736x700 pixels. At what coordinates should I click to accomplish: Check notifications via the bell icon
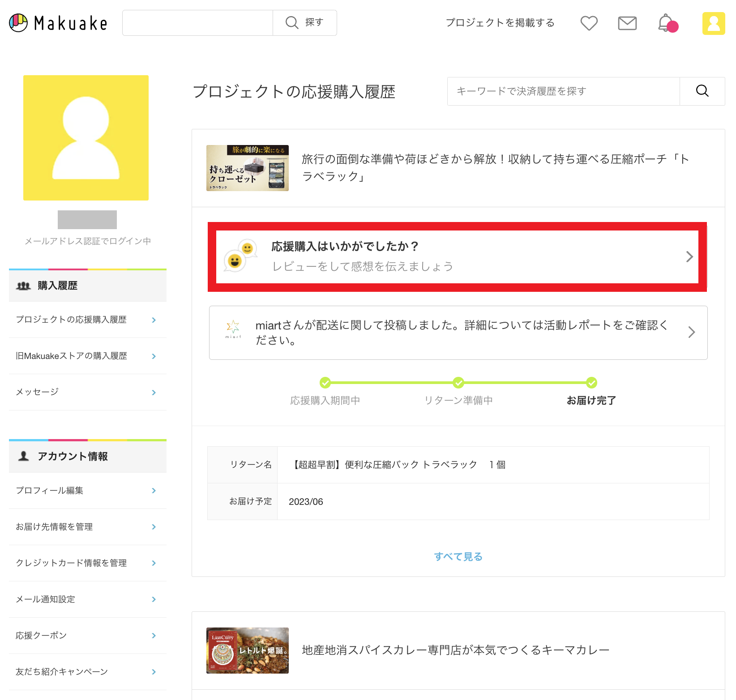click(x=666, y=23)
